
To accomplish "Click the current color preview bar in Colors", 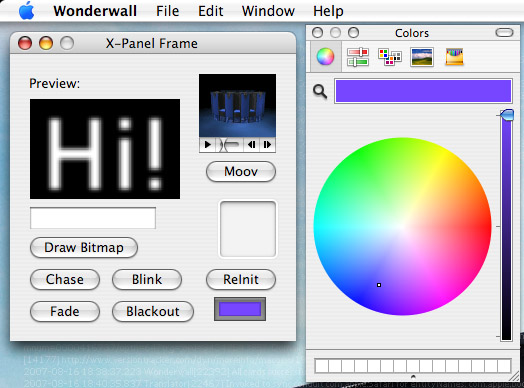I will (423, 91).
